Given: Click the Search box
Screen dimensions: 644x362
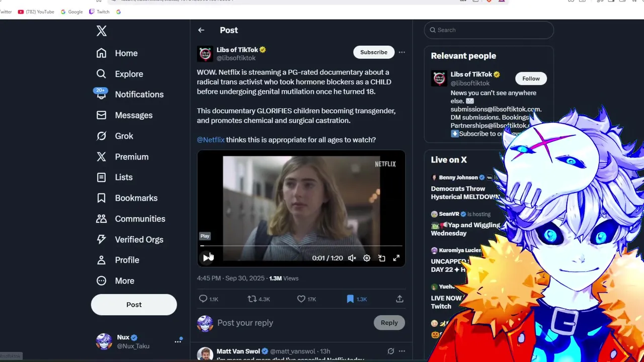Looking at the screenshot, I should pos(489,30).
